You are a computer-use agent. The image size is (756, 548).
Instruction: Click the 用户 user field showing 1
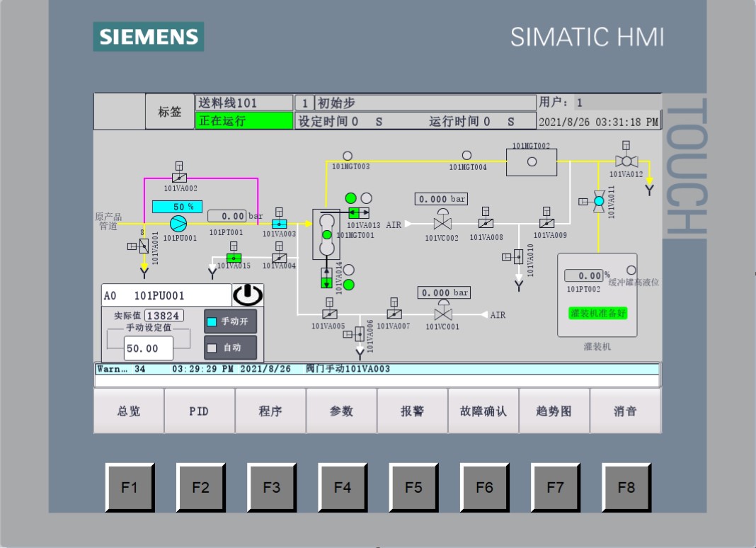pyautogui.click(x=617, y=102)
